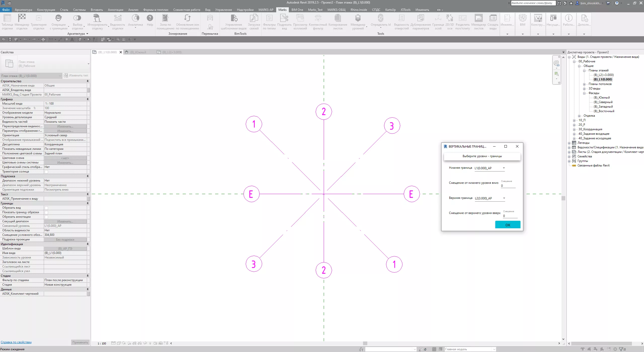Enable the Траектория солнца checkbox
This screenshot has width=644, height=352.
pos(46,172)
